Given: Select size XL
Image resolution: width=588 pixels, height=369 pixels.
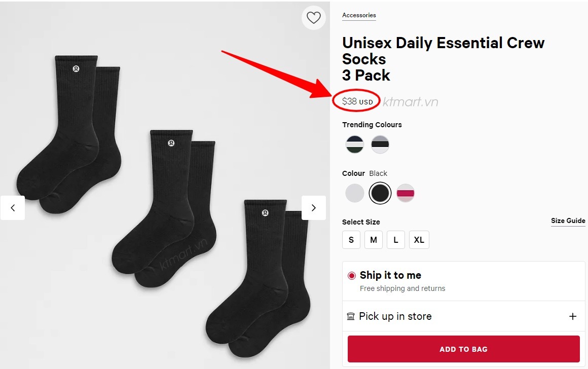Looking at the screenshot, I should point(419,240).
